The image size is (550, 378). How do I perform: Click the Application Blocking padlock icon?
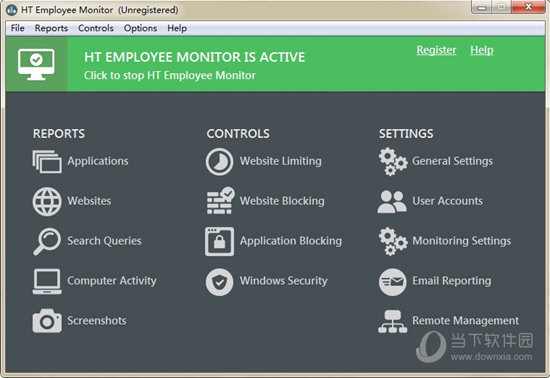click(x=219, y=241)
